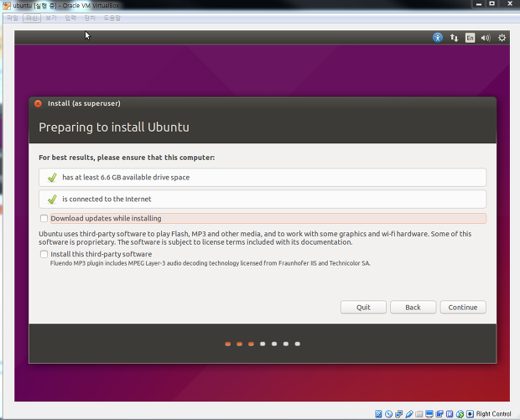Minimize the VirtualBox window
The height and width of the screenshot is (420, 520).
tap(479, 4)
